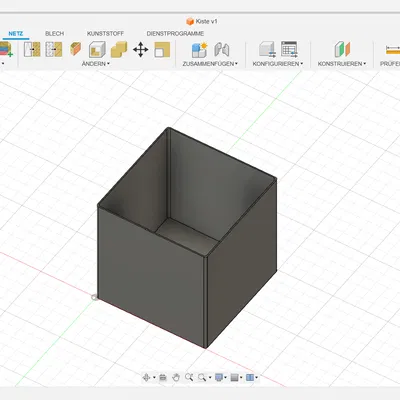
Task: Expand the ZUSAMMENFÜGEN dropdown menu
Action: point(210,64)
